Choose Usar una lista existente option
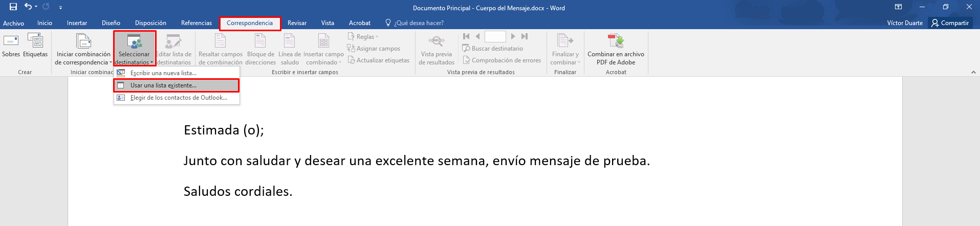This screenshot has height=226, width=980. coord(177,85)
